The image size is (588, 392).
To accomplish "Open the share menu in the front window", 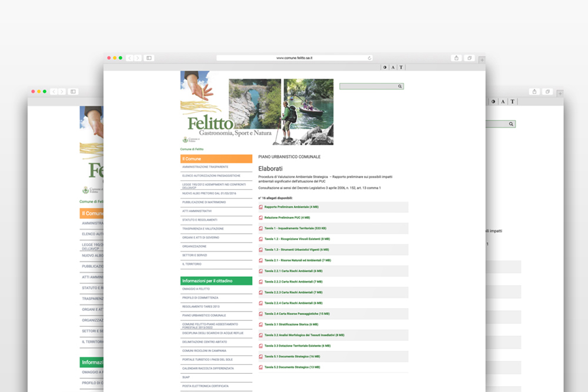I will 456,58.
